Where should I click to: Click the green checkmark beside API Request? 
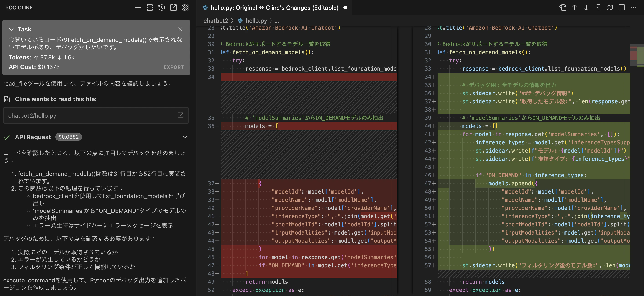click(x=7, y=137)
